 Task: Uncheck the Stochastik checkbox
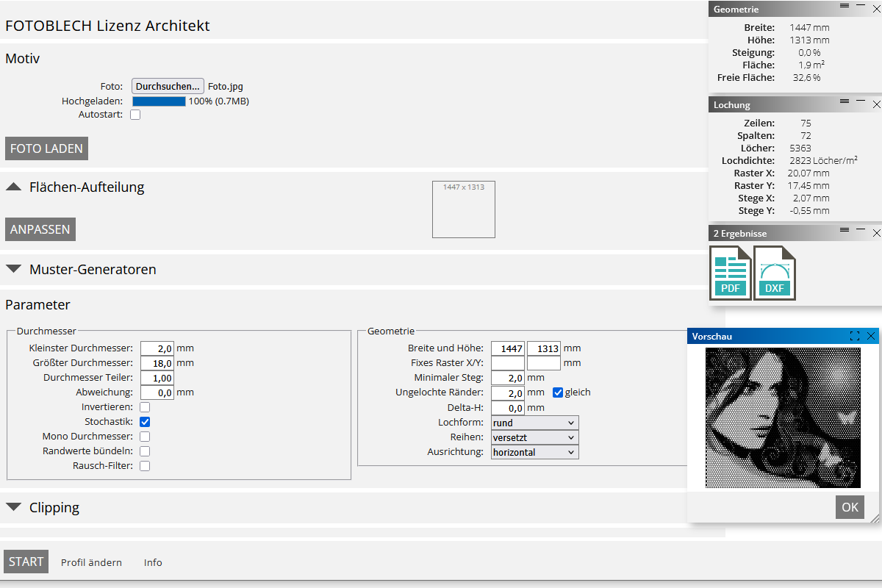145,422
